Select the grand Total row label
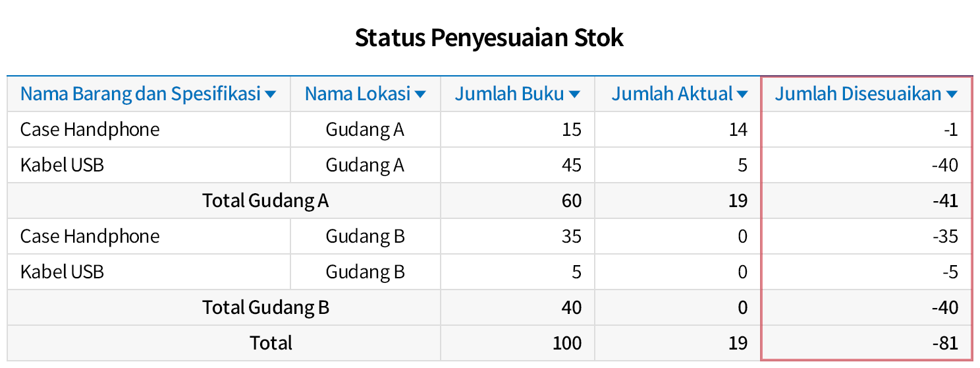The height and width of the screenshot is (368, 980). pos(271,343)
